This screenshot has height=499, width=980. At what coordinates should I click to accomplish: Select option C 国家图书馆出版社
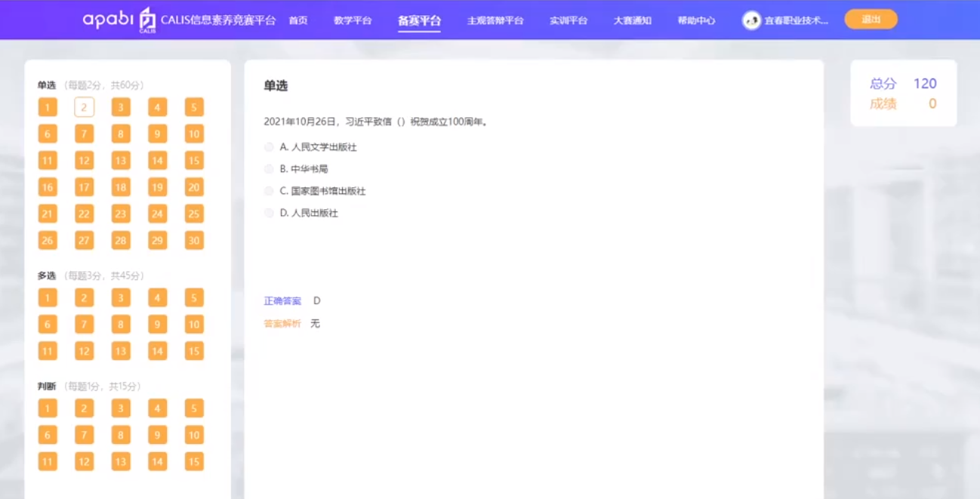coord(315,191)
